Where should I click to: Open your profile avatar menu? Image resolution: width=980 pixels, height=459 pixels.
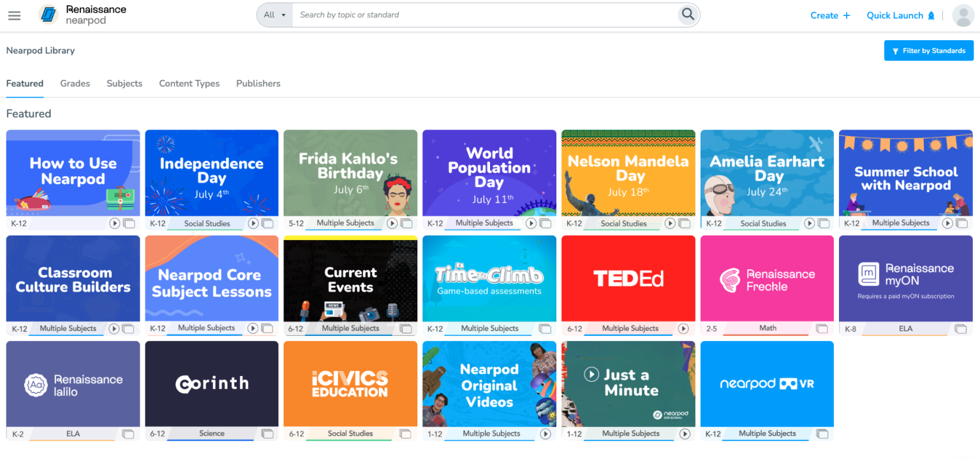[x=963, y=15]
